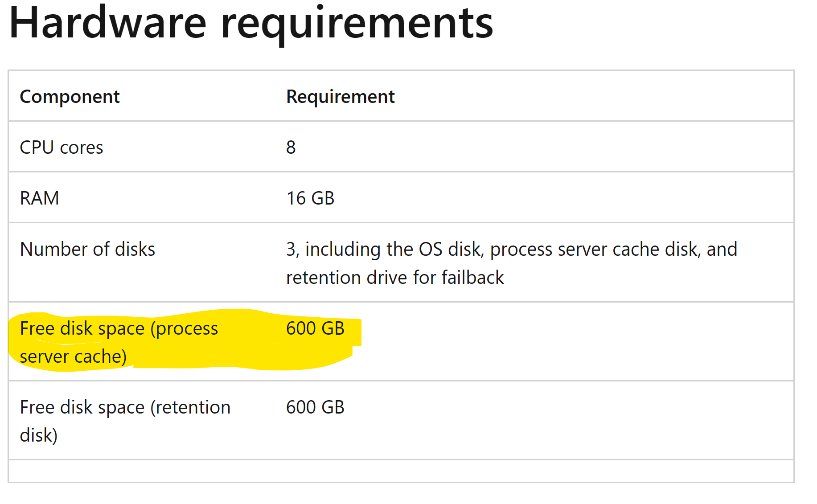Click the Number of disks label

point(87,249)
